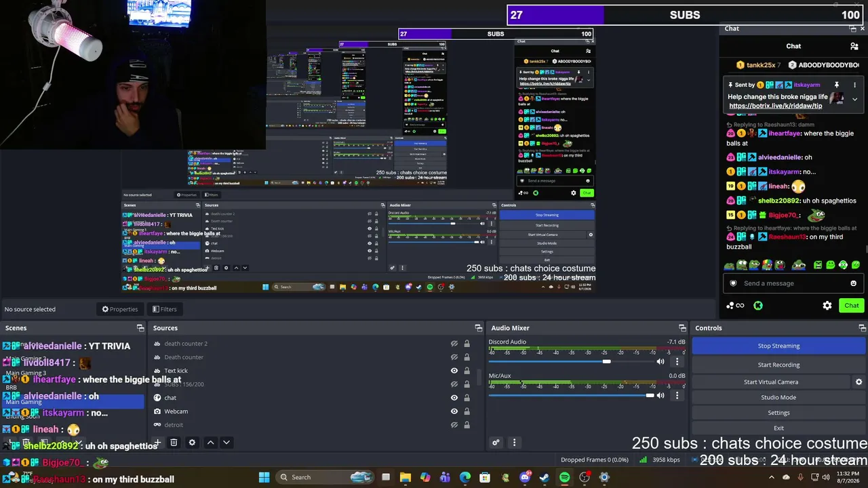Show the detroit source
Image resolution: width=868 pixels, height=488 pixels.
pyautogui.click(x=454, y=425)
